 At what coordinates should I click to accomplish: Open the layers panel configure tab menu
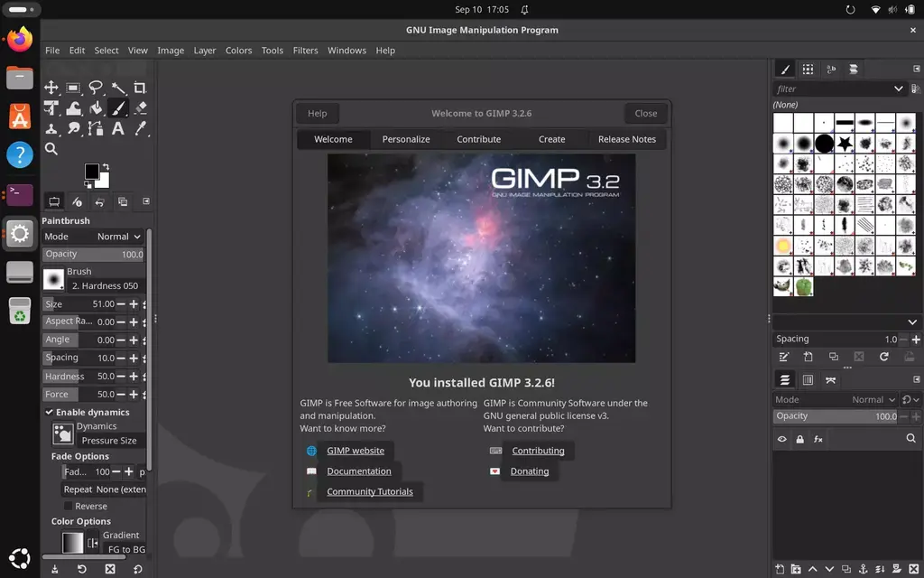coord(917,380)
